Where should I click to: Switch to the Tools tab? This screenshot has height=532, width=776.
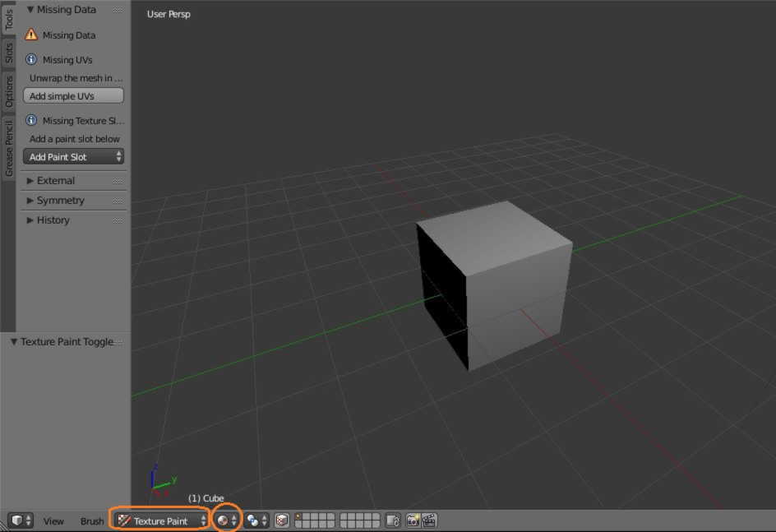(8, 18)
